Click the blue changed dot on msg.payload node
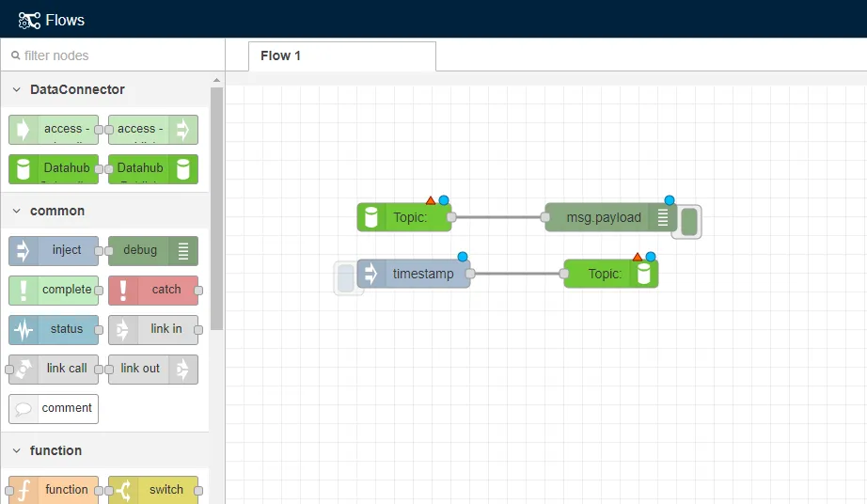This screenshot has height=504, width=867. tap(670, 200)
